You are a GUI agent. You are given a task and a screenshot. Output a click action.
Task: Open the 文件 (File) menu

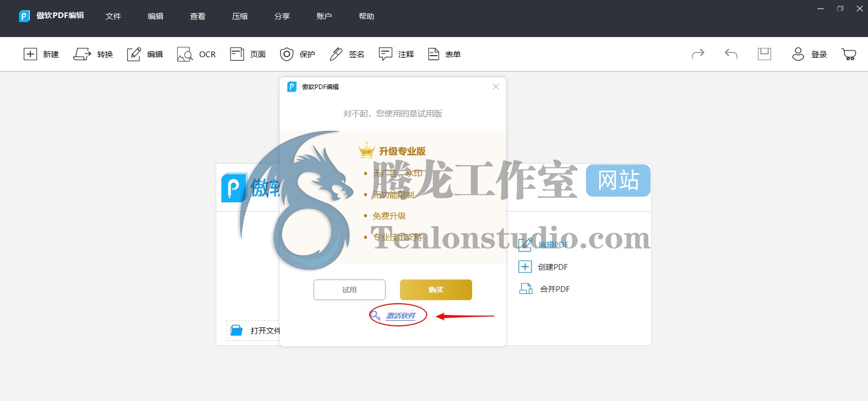pos(113,16)
